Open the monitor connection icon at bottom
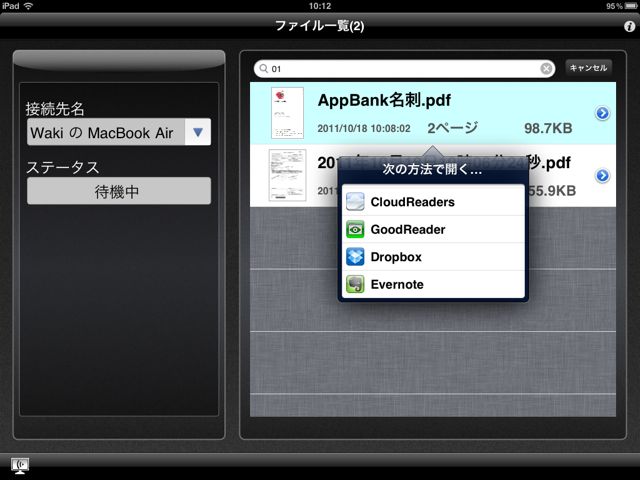Viewport: 640px width, 480px height. [20, 465]
